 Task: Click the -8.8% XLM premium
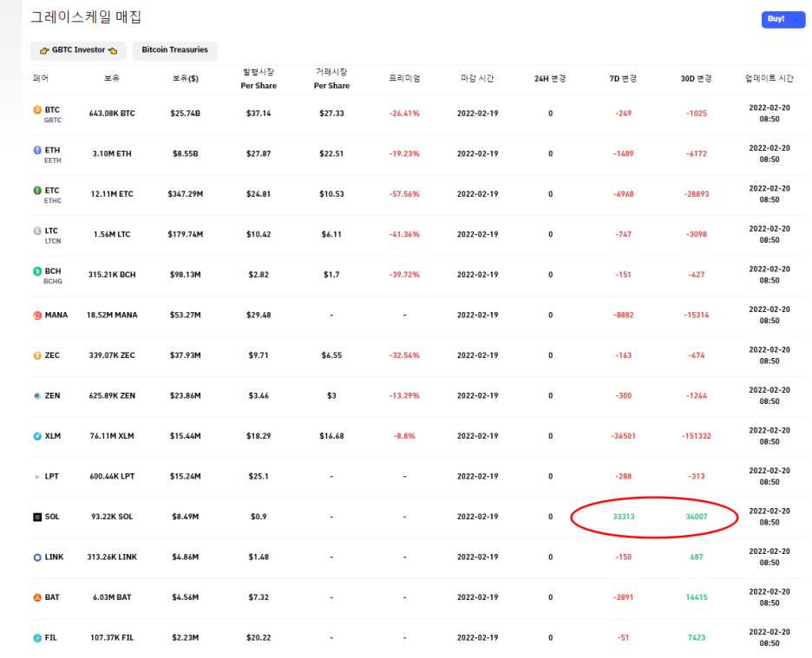click(404, 436)
